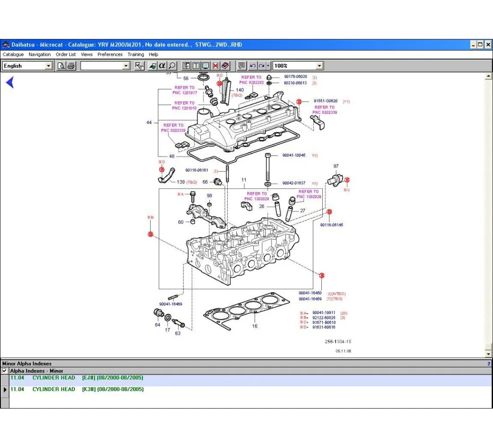The height and width of the screenshot is (448, 493).
Task: Click part number 90041-16459 in diagram
Action: point(310,299)
